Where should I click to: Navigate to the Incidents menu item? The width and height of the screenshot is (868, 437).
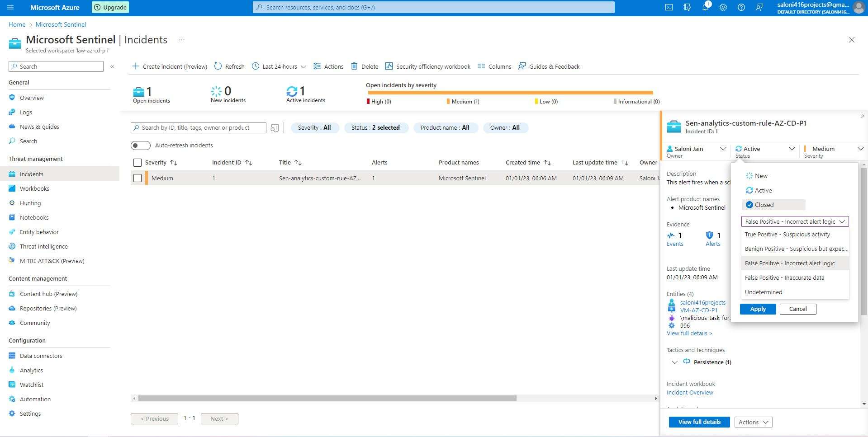pos(32,174)
